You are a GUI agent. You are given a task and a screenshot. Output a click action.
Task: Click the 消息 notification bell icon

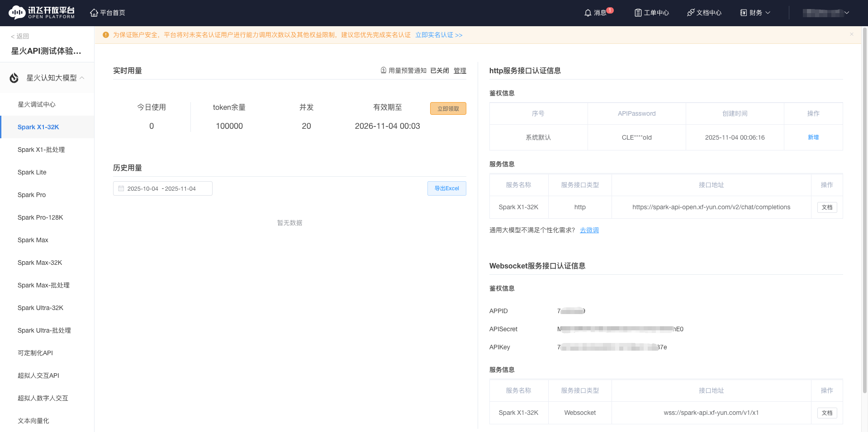[x=588, y=12]
